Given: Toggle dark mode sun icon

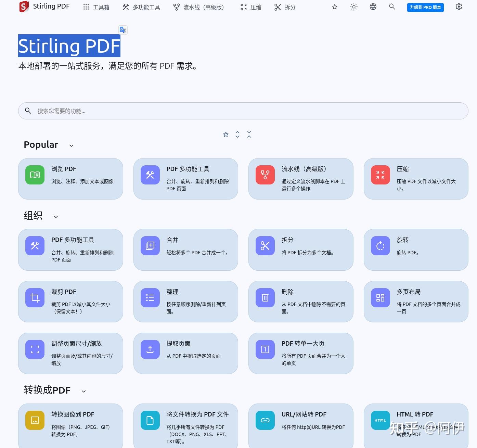Looking at the screenshot, I should (x=354, y=7).
